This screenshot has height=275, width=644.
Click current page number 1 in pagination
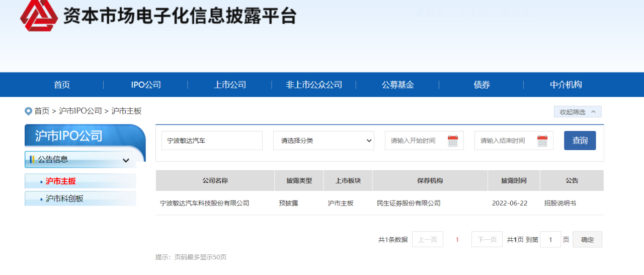pos(457,240)
